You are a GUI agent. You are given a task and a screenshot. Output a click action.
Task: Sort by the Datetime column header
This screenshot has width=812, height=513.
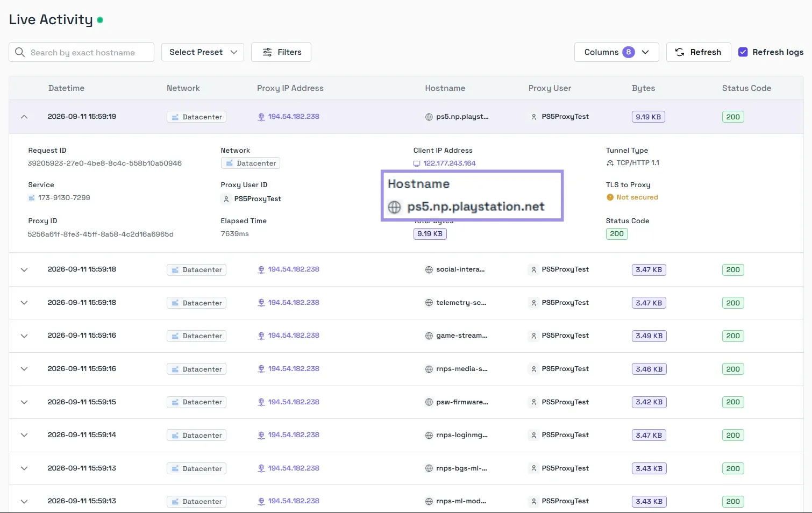click(x=66, y=88)
